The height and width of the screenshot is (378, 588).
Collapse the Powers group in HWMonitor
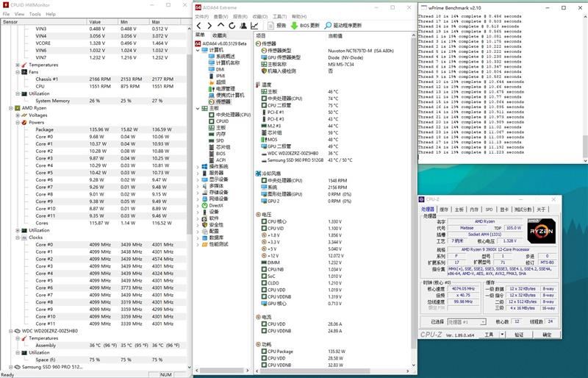(18, 122)
